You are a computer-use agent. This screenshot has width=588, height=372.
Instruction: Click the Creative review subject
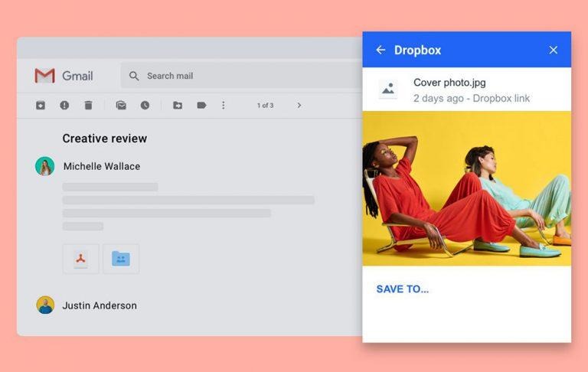point(105,139)
